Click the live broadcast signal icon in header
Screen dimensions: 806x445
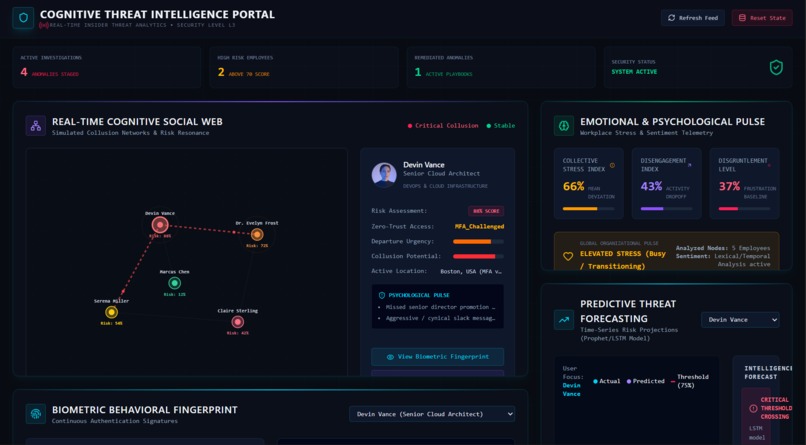coord(44,25)
